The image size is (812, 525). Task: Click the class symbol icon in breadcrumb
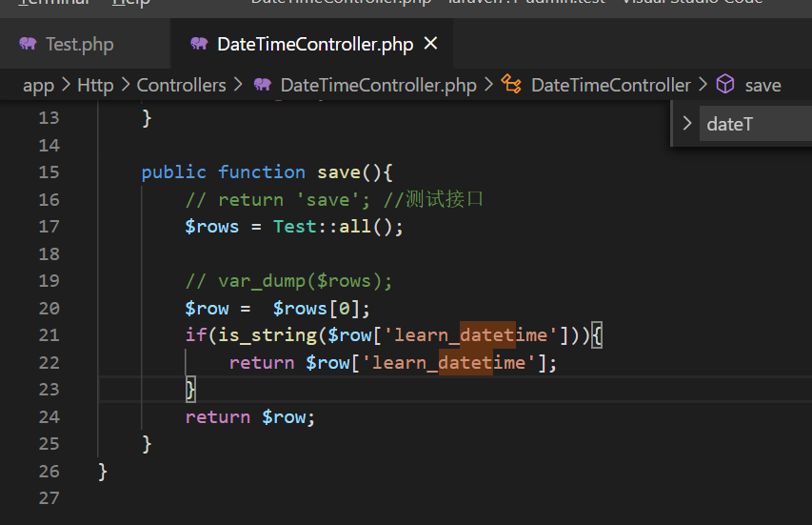point(511,84)
